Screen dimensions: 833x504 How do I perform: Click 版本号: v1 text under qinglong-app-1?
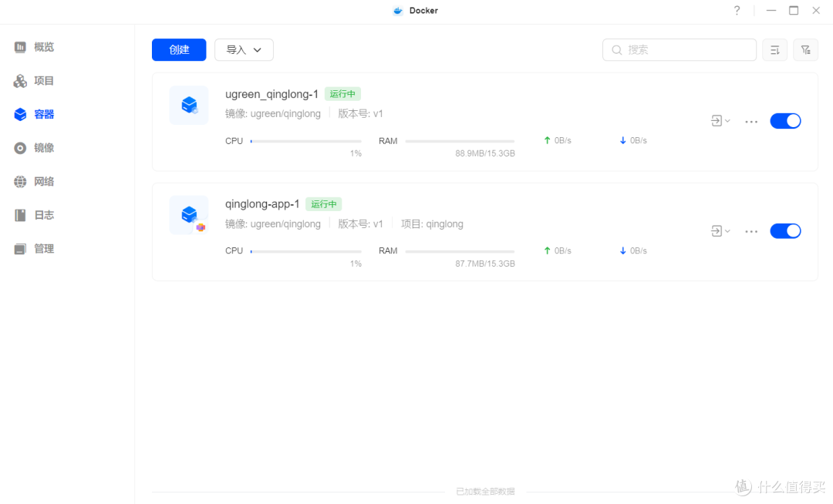[x=360, y=224]
